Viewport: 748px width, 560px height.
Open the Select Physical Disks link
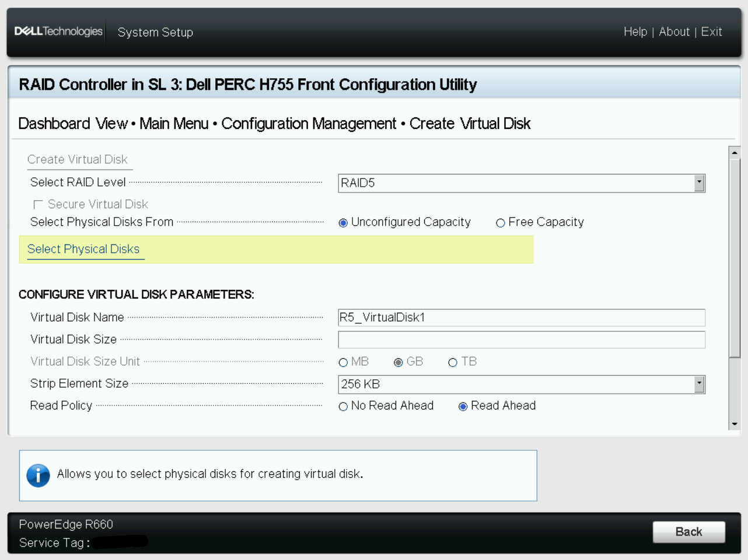83,249
